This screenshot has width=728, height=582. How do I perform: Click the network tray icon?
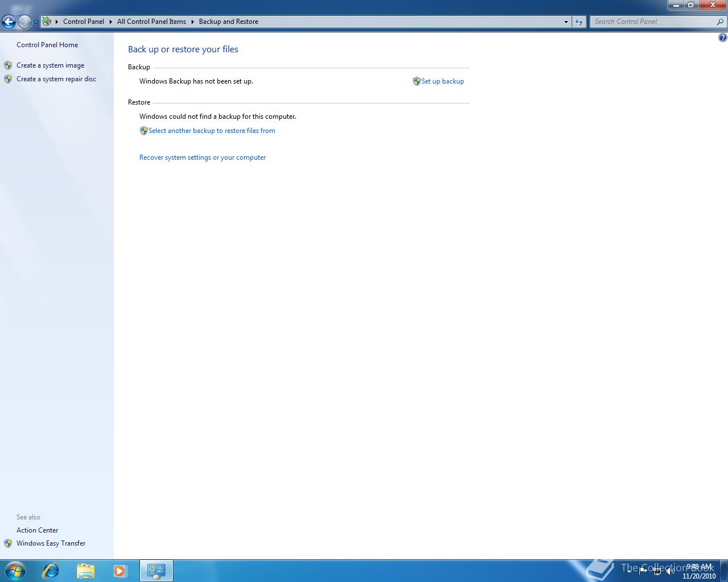click(657, 571)
